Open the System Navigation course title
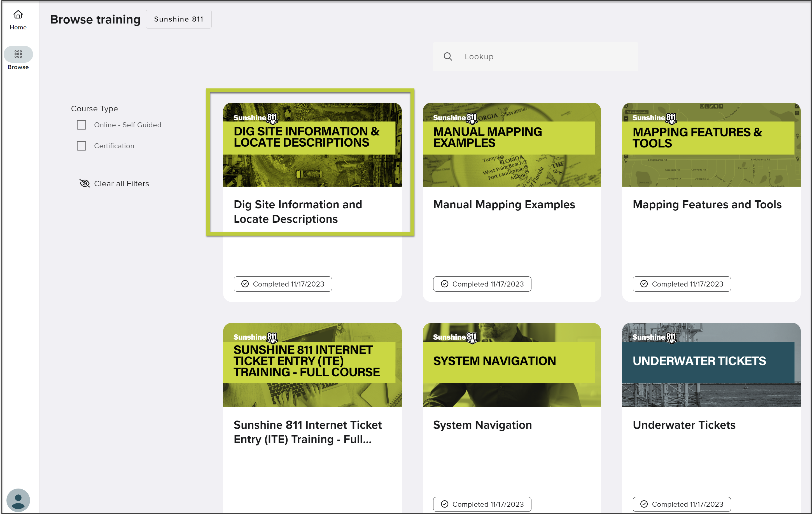The width and height of the screenshot is (812, 514). point(482,425)
